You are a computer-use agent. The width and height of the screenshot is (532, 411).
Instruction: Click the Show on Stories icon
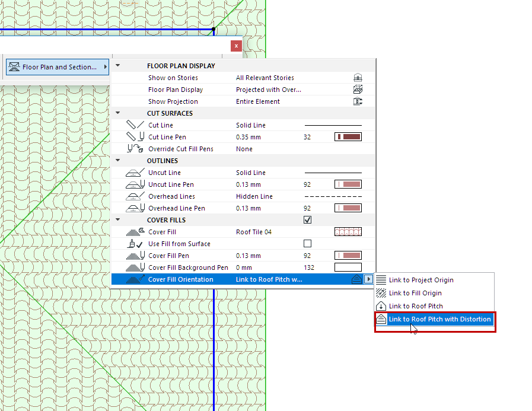358,78
